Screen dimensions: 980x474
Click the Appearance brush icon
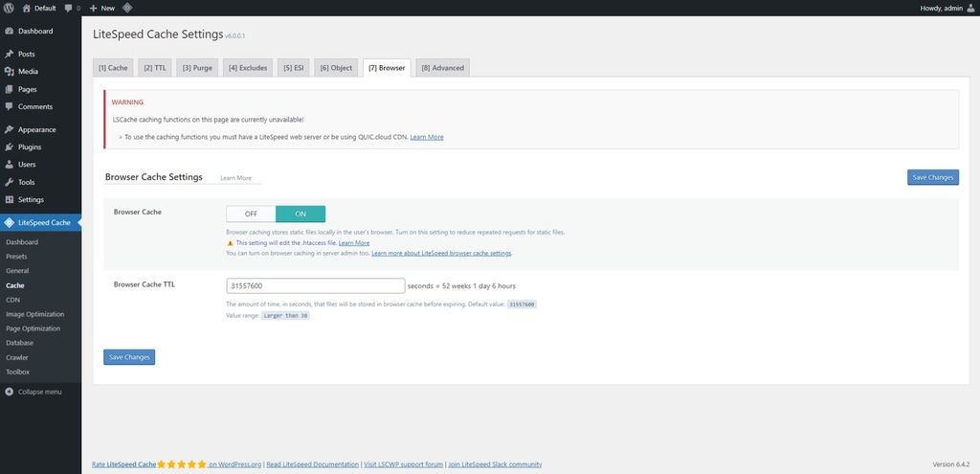pos(9,130)
